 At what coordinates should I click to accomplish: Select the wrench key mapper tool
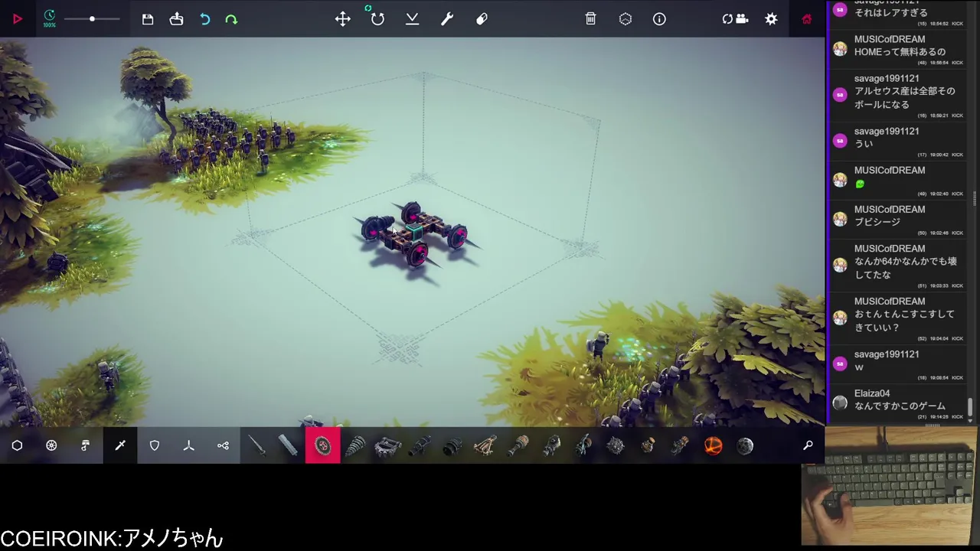[447, 19]
